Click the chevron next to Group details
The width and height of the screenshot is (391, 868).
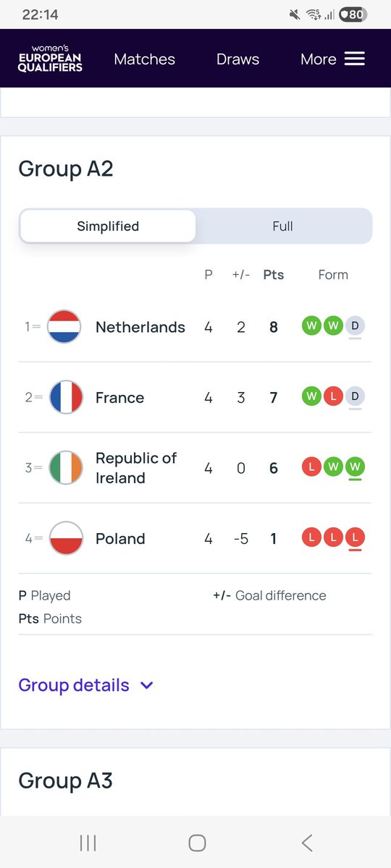point(147,686)
